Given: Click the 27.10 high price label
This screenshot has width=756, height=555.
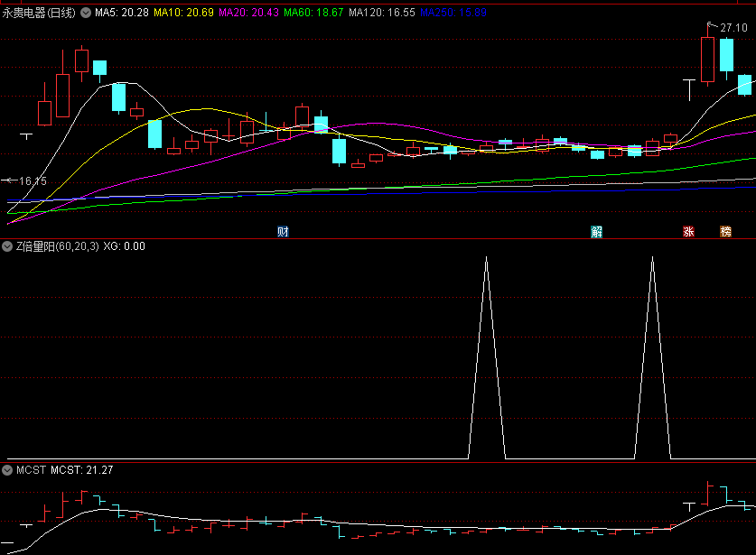Looking at the screenshot, I should point(733,28).
